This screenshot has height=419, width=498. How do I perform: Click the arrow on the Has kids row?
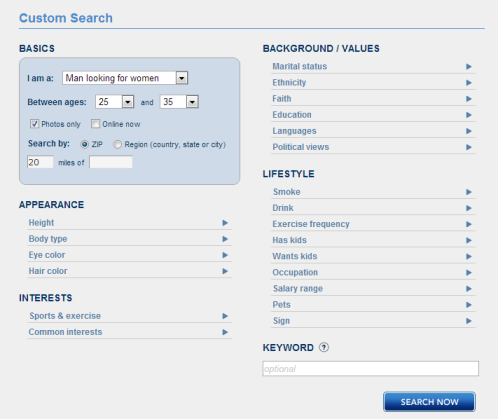[469, 240]
